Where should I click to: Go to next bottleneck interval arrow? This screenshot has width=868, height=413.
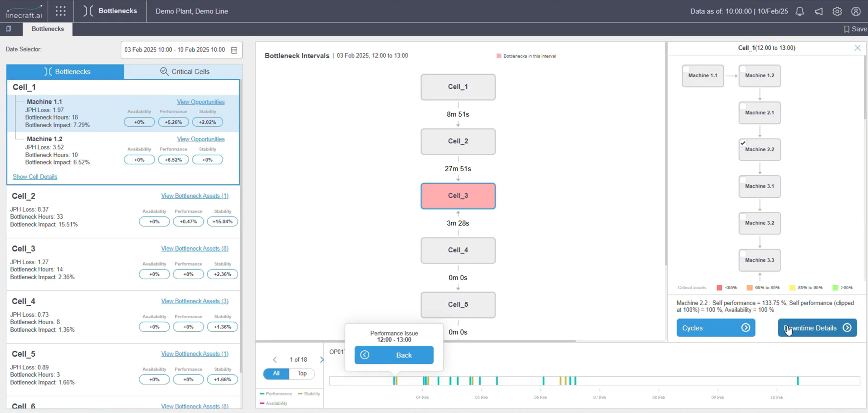coord(322,360)
